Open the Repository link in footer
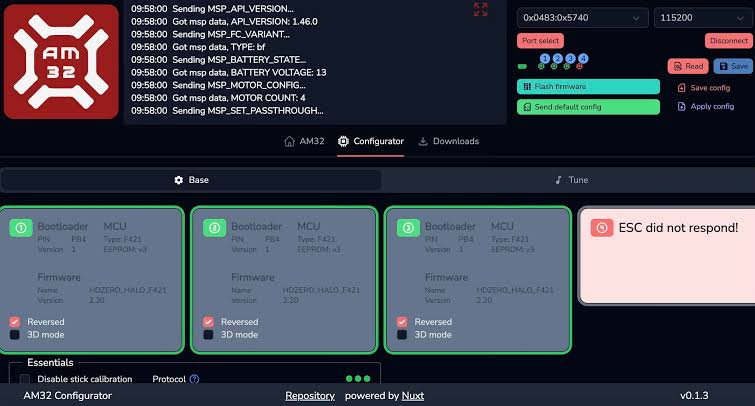Viewport: 755px width, 406px height. [x=310, y=396]
